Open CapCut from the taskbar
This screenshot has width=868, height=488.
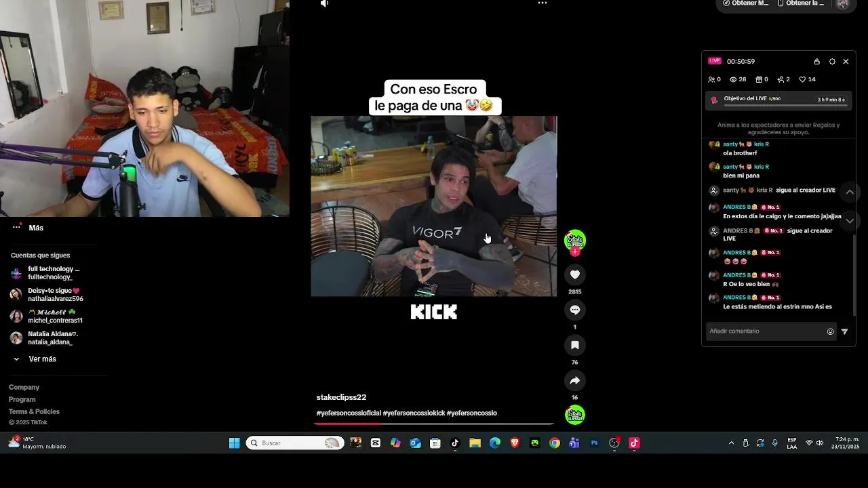376,443
